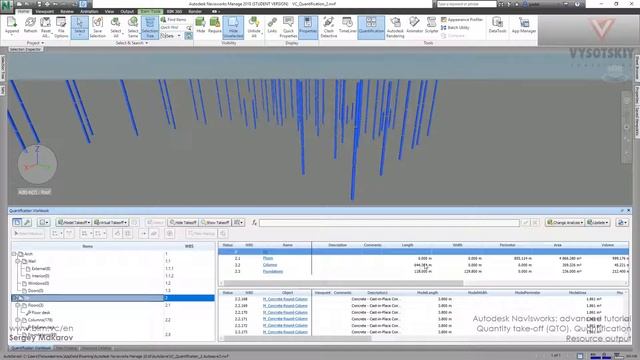Click the horizontal scrollbar of upper takeoff table
640x360 pixels.
pyautogui.click(x=343, y=283)
